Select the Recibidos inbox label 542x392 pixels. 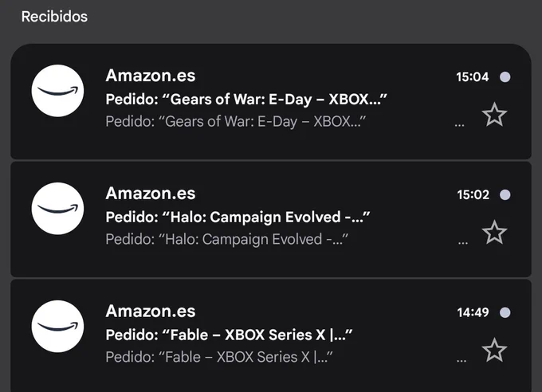(x=54, y=17)
